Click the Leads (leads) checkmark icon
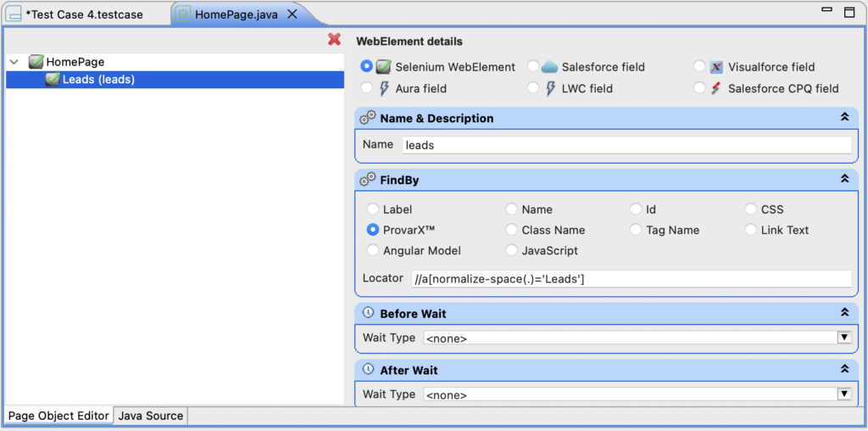 53,79
